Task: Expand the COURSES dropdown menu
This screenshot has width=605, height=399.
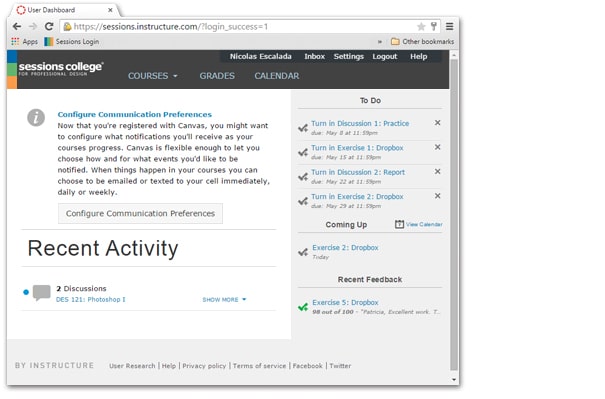Action: tap(153, 76)
